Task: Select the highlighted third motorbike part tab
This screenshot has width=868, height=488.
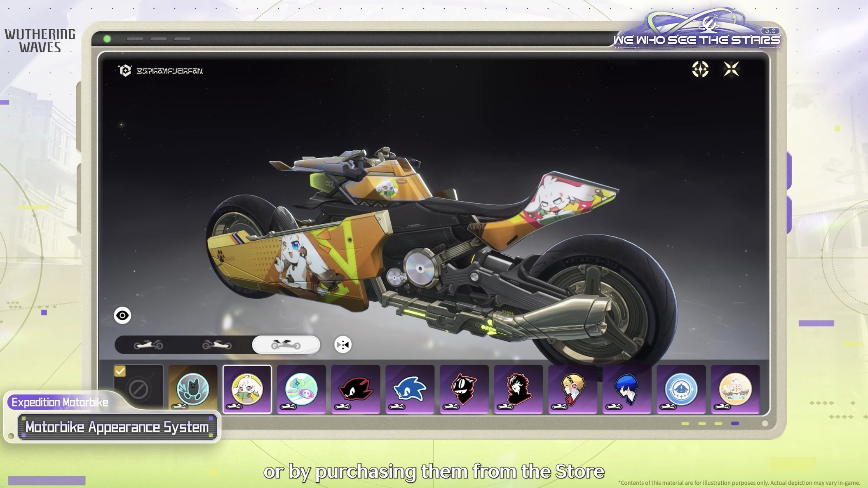Action: click(286, 345)
